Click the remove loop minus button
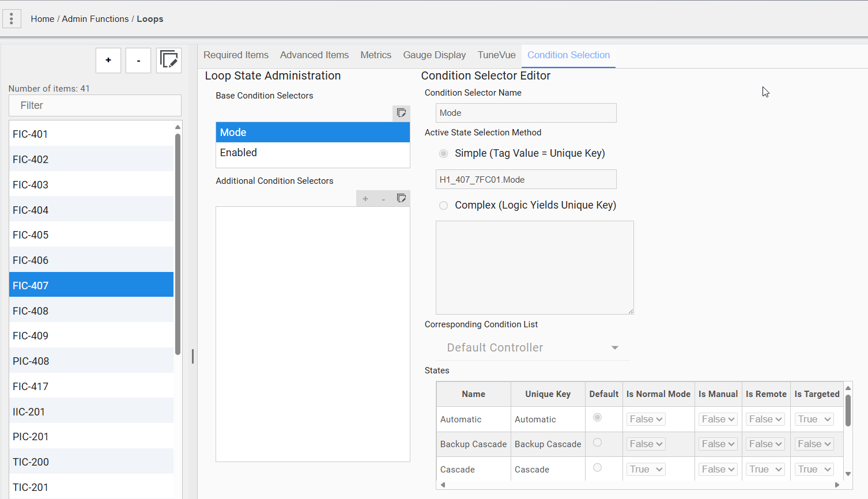This screenshot has width=868, height=499. (138, 61)
